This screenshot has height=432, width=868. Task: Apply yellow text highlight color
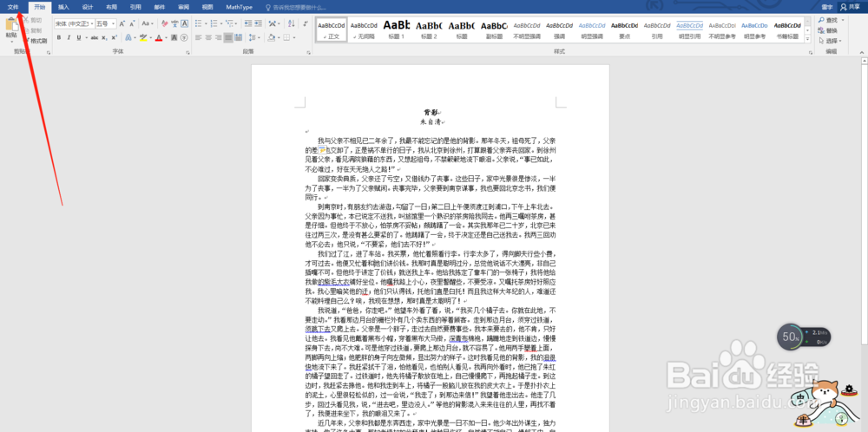143,37
